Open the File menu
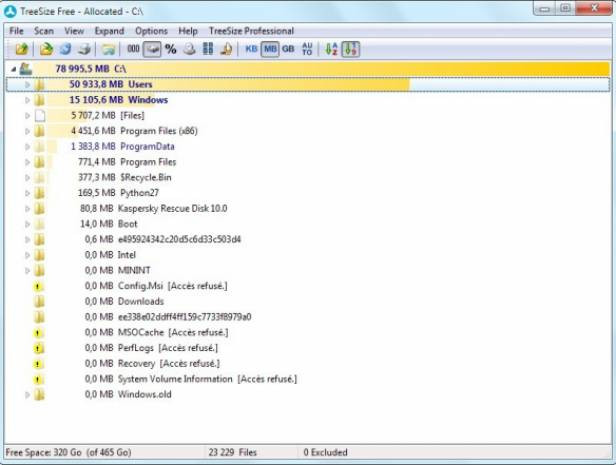The image size is (616, 465). (x=16, y=31)
